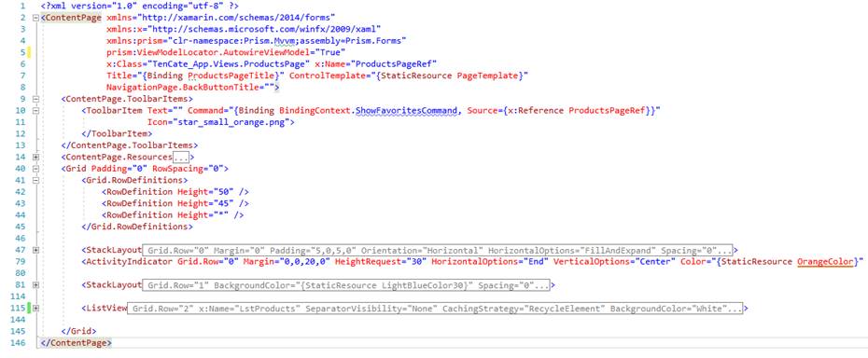
Task: Collapse the Grid.RowDefinitions block
Action: (x=36, y=180)
